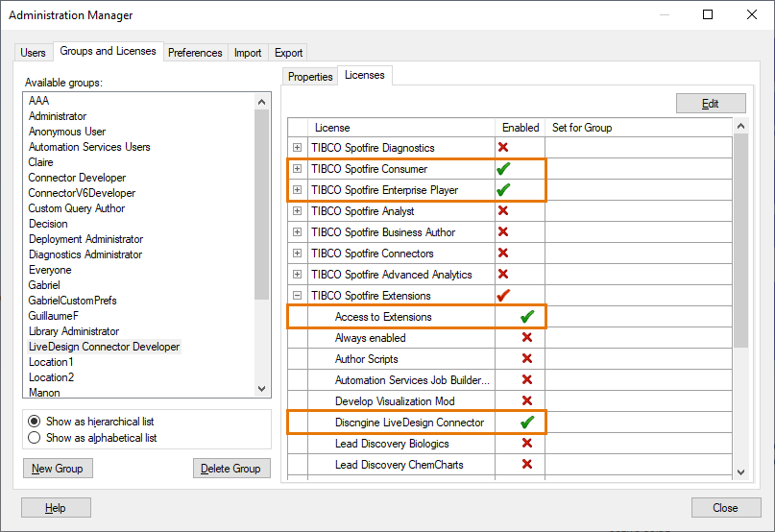Click the Close button at bottom

726,508
